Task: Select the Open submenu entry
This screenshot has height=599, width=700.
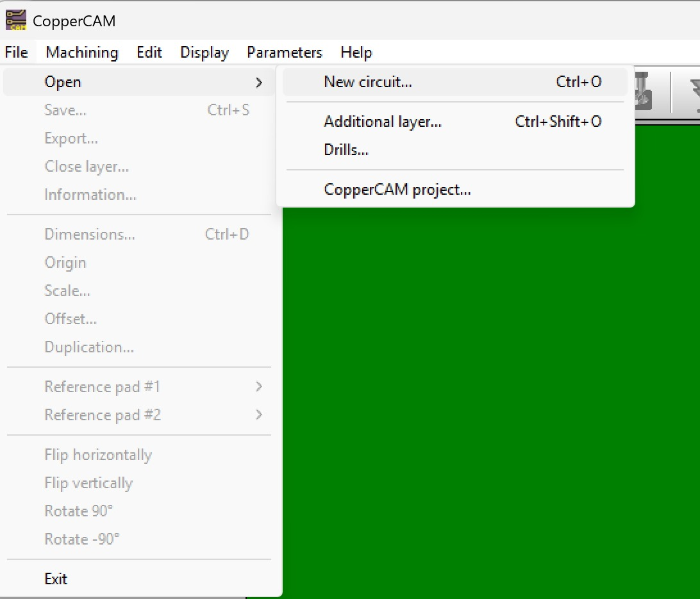Action: (139, 82)
